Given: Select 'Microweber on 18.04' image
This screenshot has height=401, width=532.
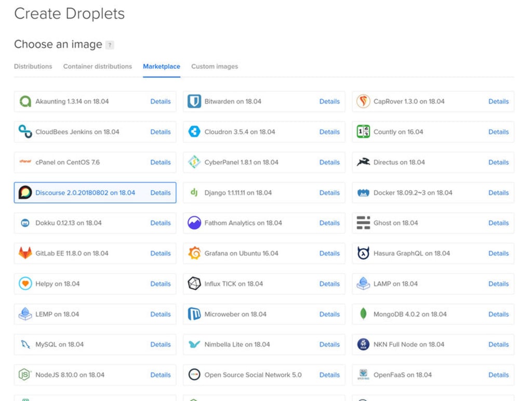Looking at the screenshot, I should (264, 314).
